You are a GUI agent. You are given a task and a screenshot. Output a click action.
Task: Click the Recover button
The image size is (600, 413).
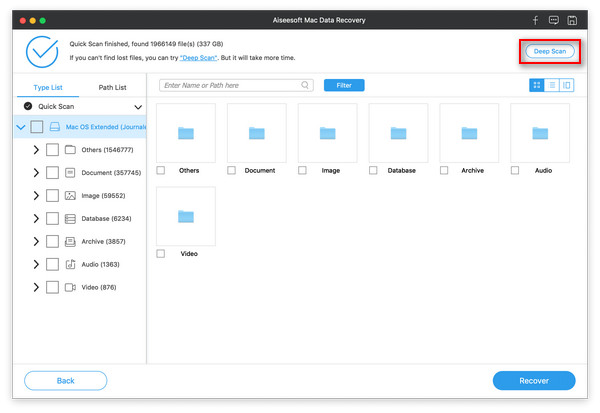click(x=534, y=380)
